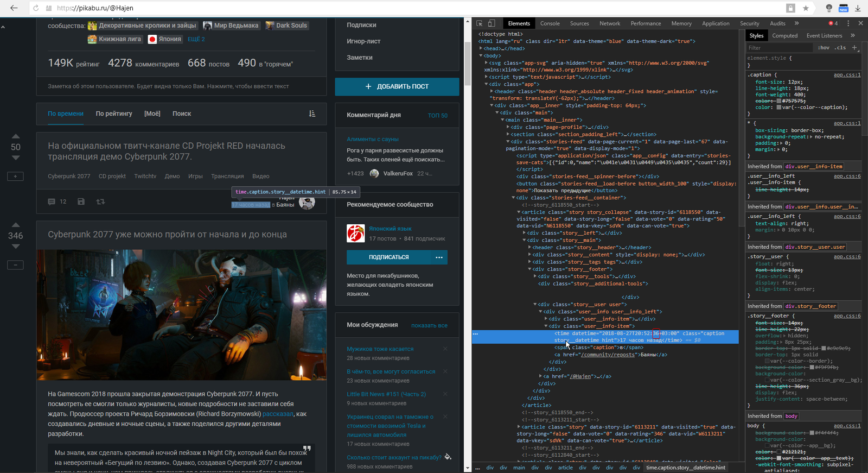
Task: Click the ДОБАВИТЬ ПОСТ button
Action: (x=397, y=86)
